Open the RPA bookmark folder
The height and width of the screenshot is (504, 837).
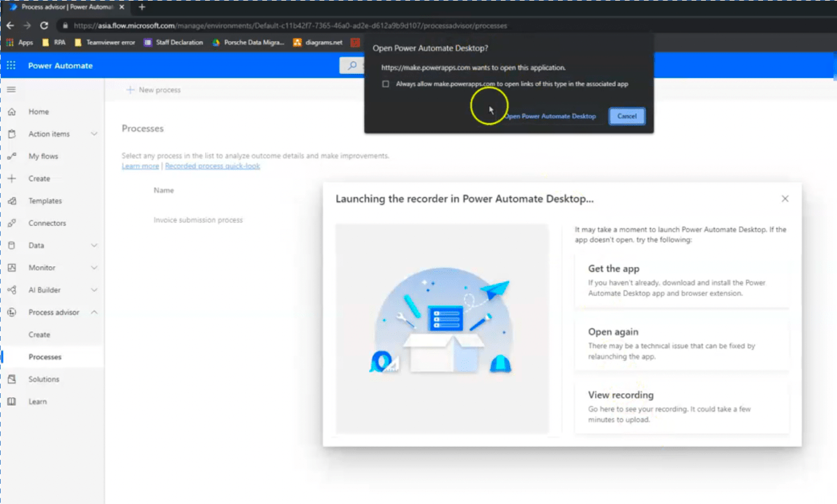point(54,43)
